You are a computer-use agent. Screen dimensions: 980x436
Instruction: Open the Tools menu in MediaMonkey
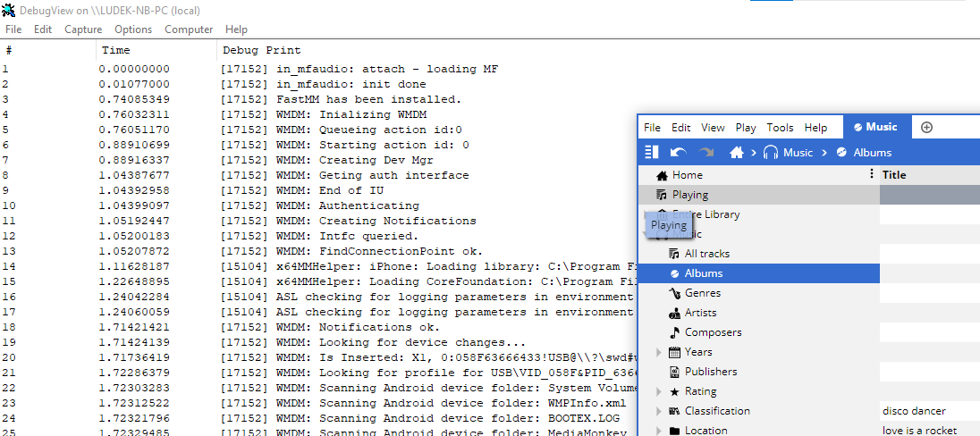(x=780, y=128)
